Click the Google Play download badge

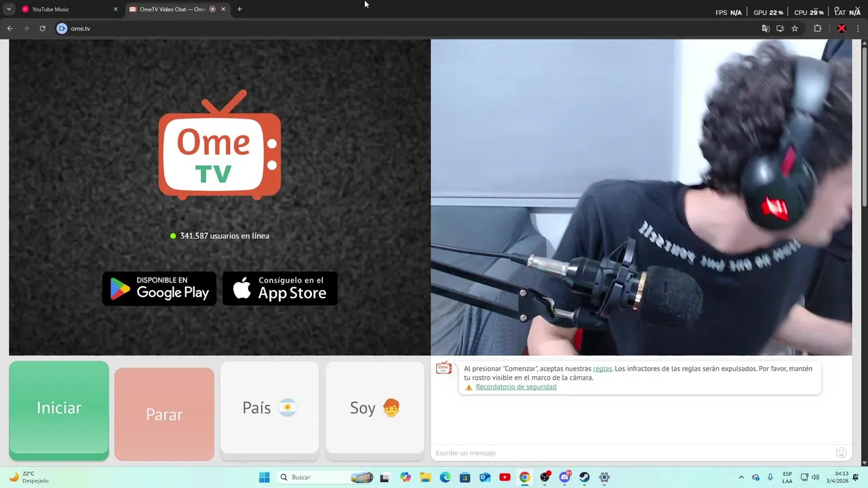pos(159,289)
